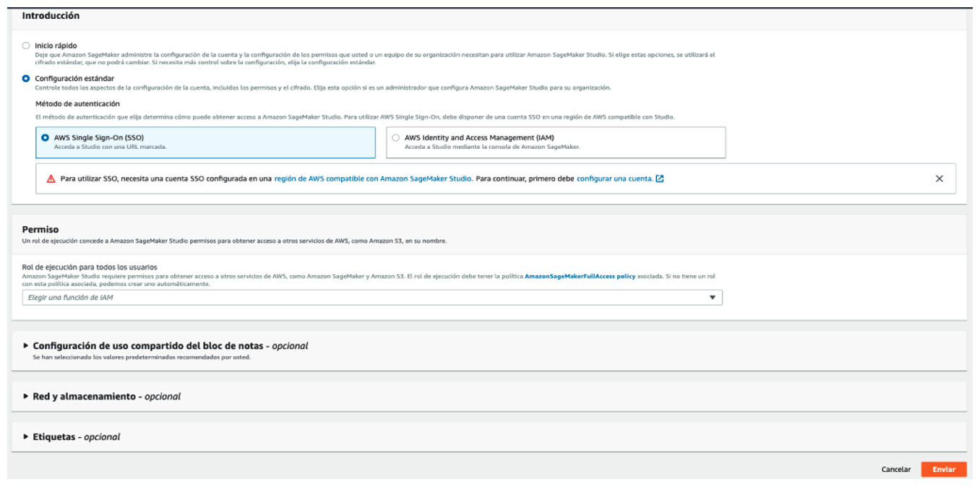The width and height of the screenshot is (980, 487).
Task: Click text Acceda a Studio mediante la consola
Action: coord(492,147)
